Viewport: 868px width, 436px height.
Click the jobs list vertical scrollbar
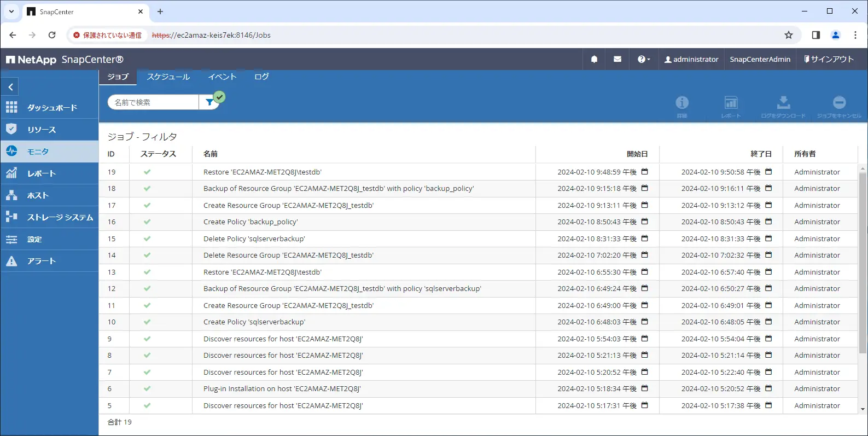point(863,263)
